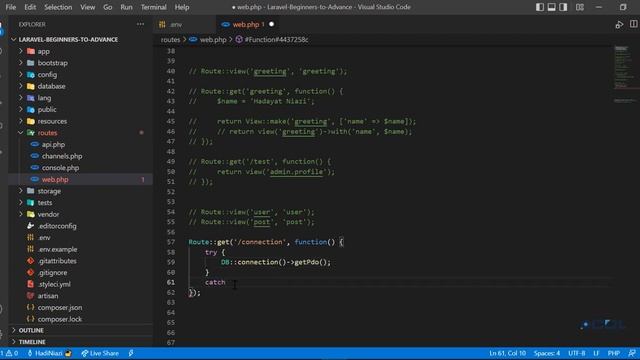The image size is (640, 360).
Task: Collapse the routes folder
Action: [47, 133]
